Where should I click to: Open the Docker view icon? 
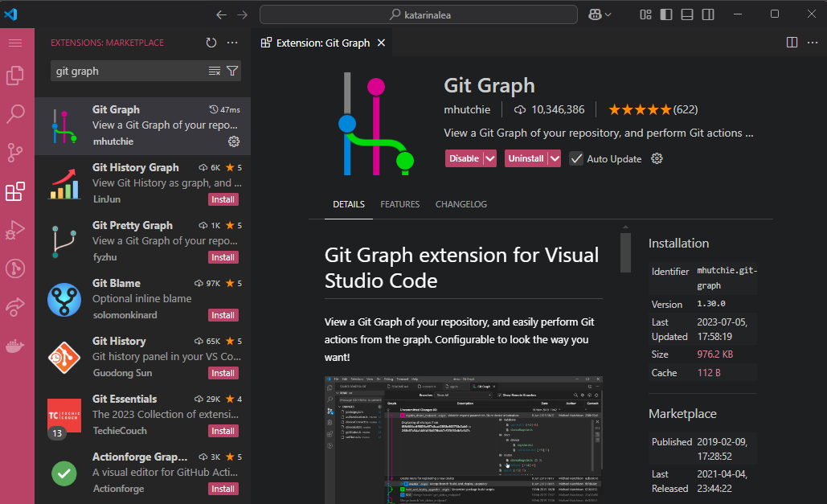15,346
